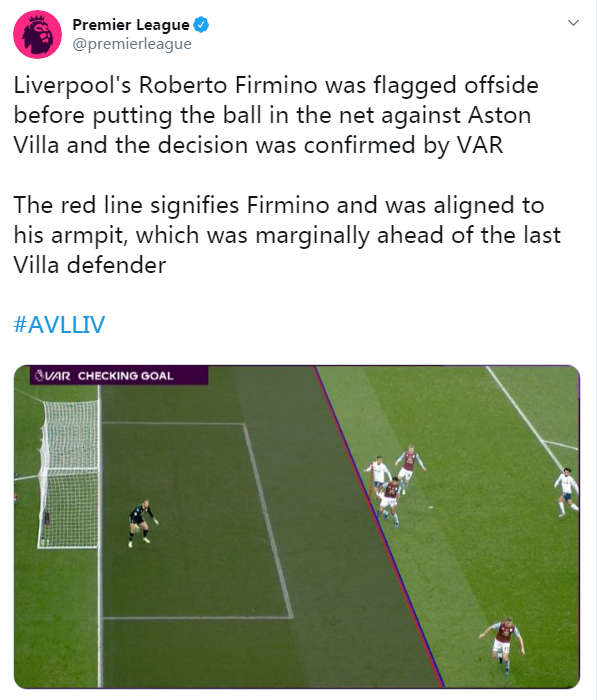Open the tweet options chevron menu

(573, 23)
